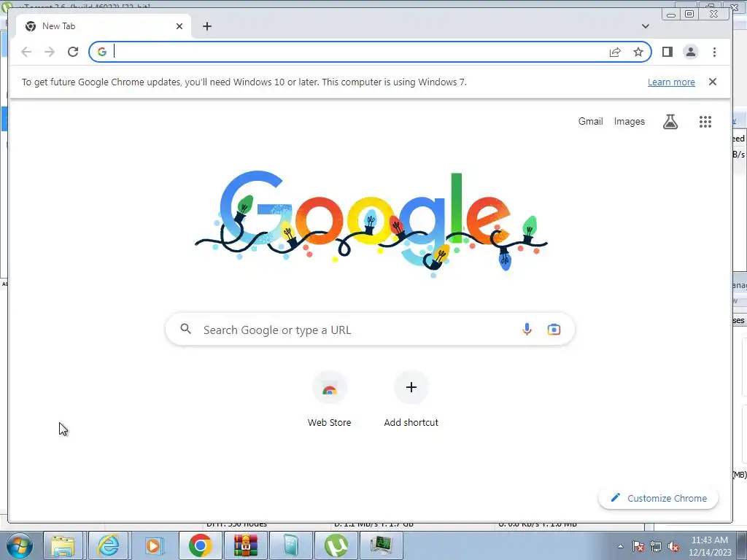Screen dimensions: 747x560
Task: Share this page icon in the address bar
Action: click(615, 52)
